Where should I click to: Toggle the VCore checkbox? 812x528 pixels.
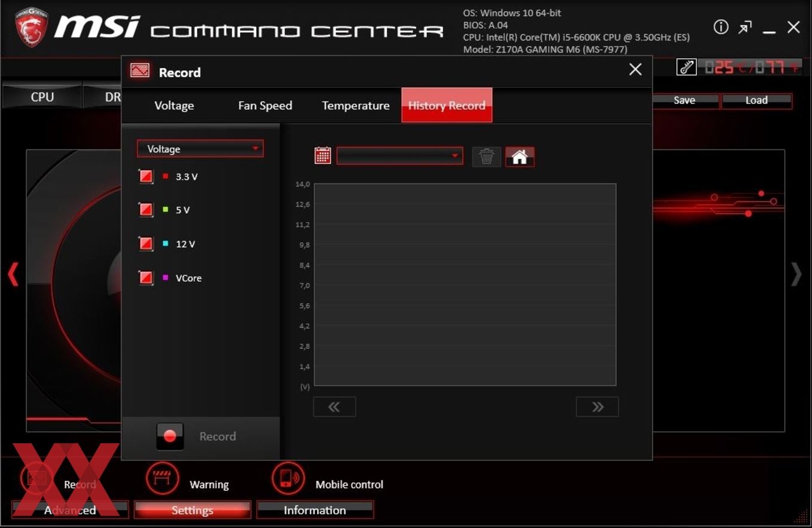pyautogui.click(x=146, y=278)
